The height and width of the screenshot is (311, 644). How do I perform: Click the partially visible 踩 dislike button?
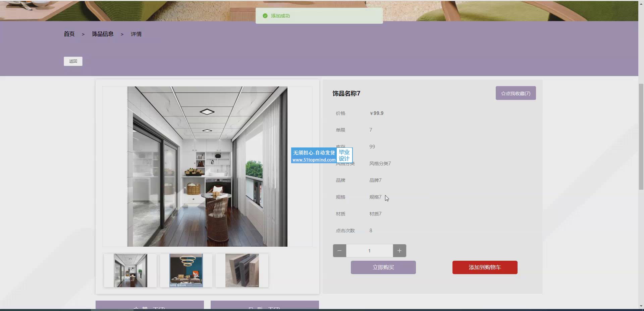[265, 306]
